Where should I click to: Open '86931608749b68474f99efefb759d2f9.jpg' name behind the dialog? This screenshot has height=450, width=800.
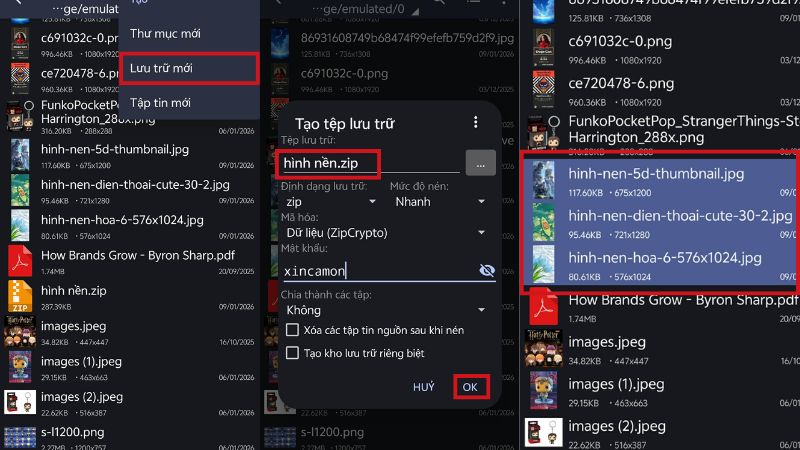(x=407, y=38)
